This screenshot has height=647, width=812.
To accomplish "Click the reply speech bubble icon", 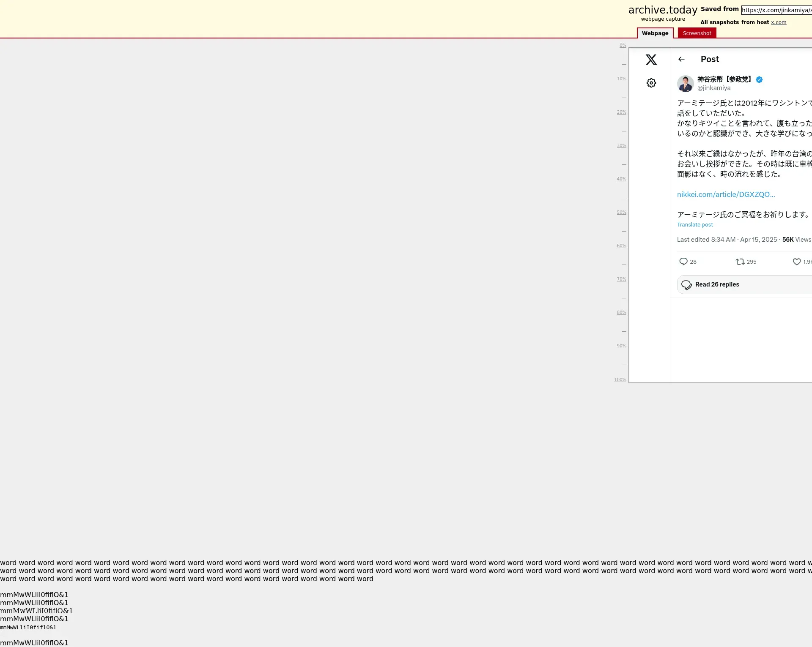I will 683,262.
